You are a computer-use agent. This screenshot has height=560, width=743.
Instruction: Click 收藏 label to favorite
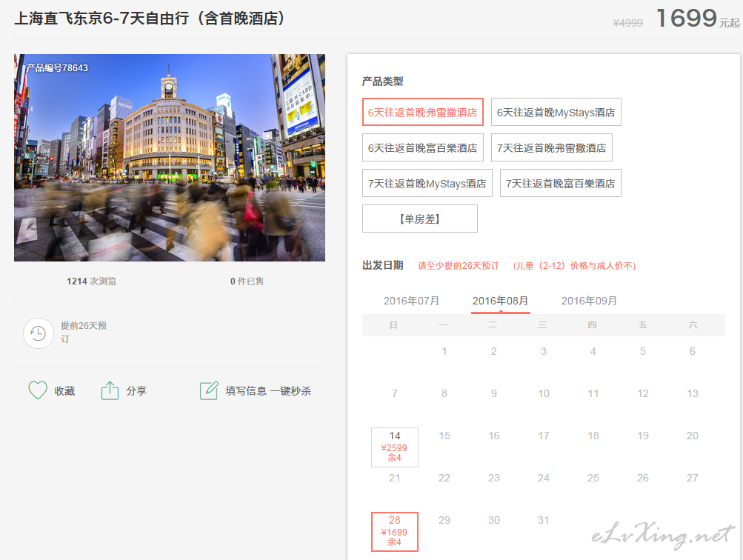(x=64, y=391)
